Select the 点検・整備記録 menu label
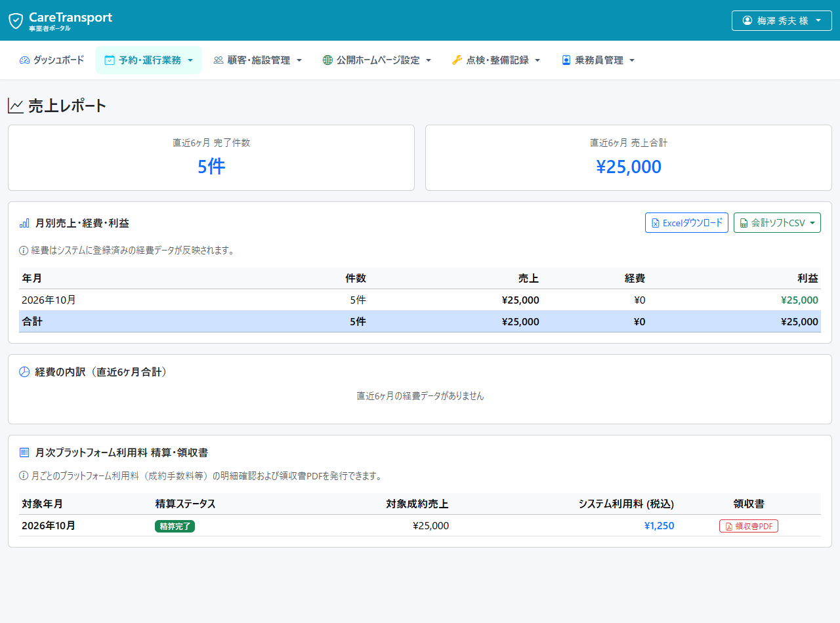This screenshot has height=623, width=840. click(x=497, y=60)
